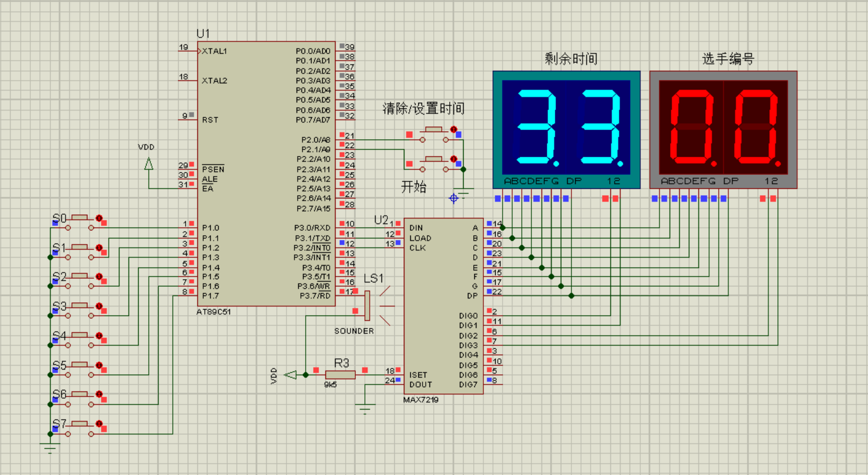Select the ground symbol below switch S7
Viewport: 868px width, 475px height.
[x=50, y=448]
